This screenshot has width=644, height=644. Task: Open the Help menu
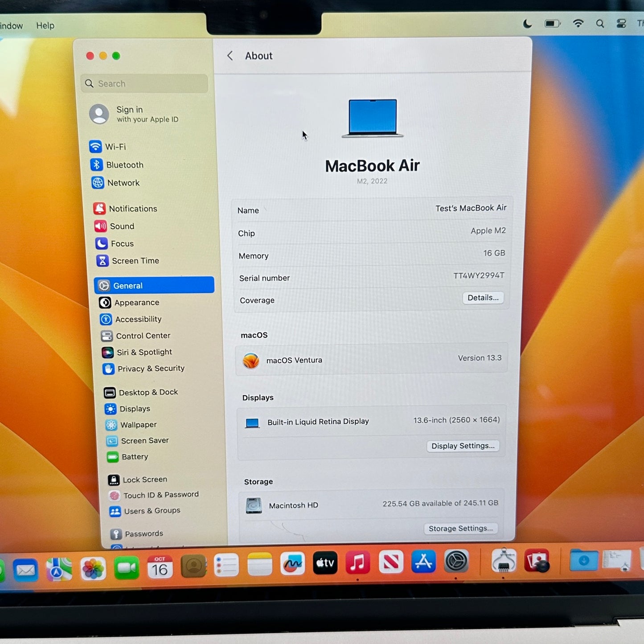tap(45, 25)
